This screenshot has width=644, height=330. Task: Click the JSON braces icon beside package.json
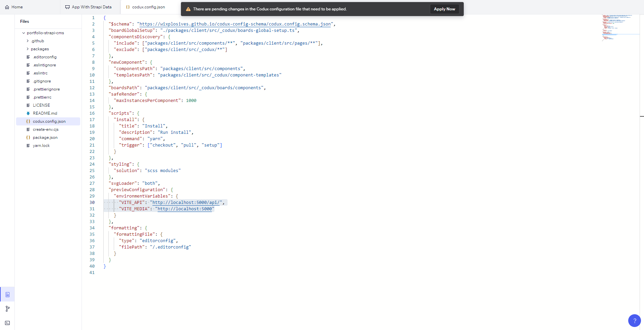pyautogui.click(x=28, y=137)
